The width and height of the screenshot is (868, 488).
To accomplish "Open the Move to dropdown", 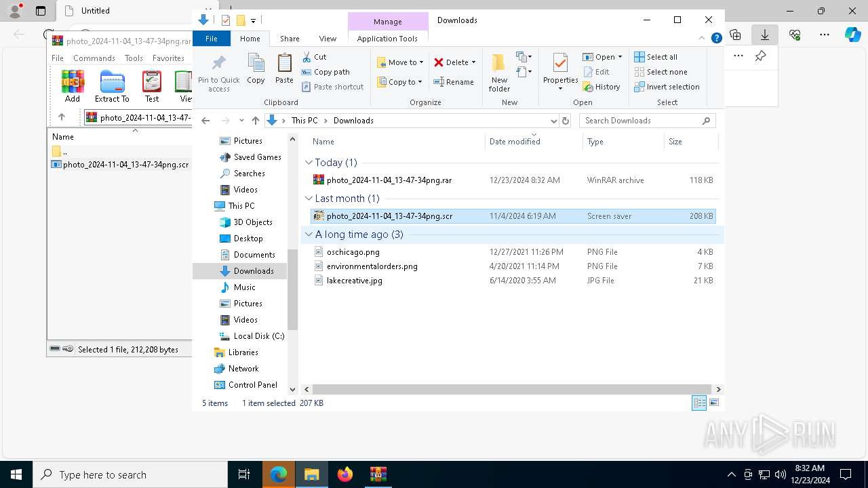I will 400,62.
